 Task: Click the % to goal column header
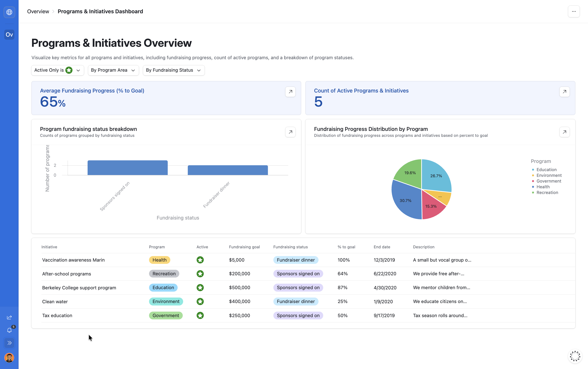click(x=346, y=247)
